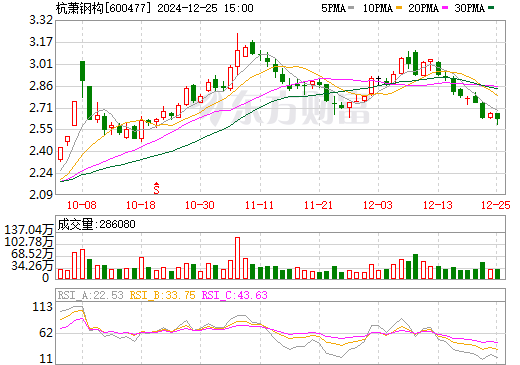Click the RSI axis value 113
This screenshot has width=520, height=365.
42,307
